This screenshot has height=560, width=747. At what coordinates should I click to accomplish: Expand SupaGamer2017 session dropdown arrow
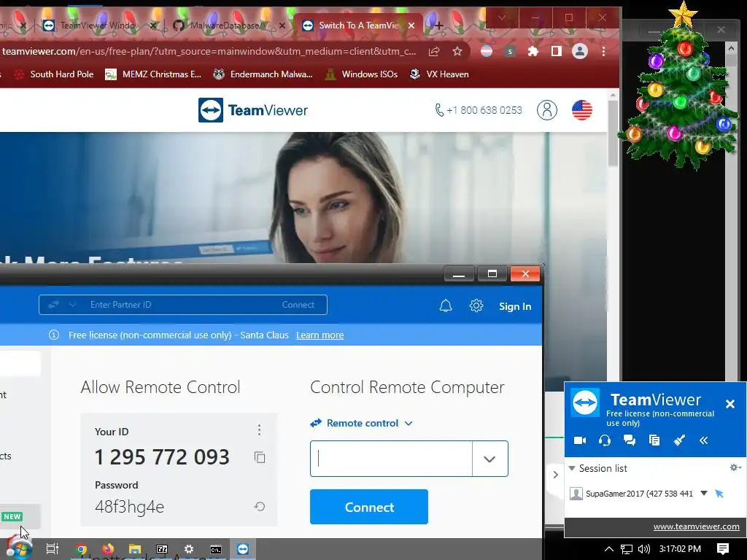tap(704, 494)
